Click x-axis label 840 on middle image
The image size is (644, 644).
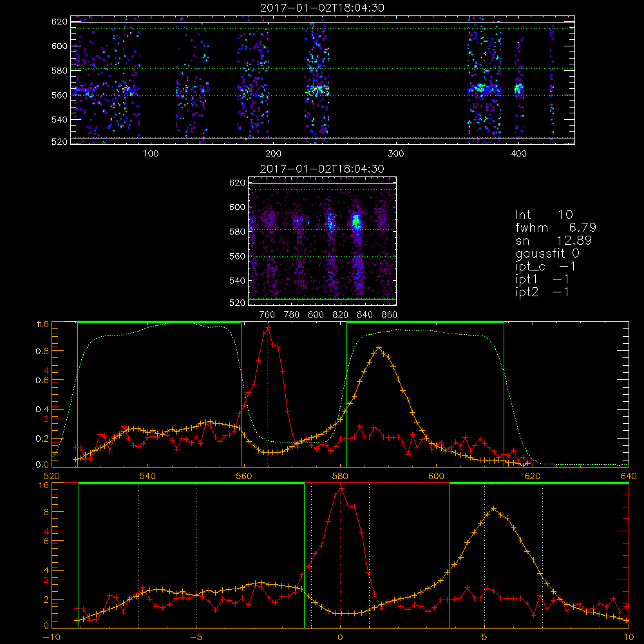pyautogui.click(x=365, y=315)
